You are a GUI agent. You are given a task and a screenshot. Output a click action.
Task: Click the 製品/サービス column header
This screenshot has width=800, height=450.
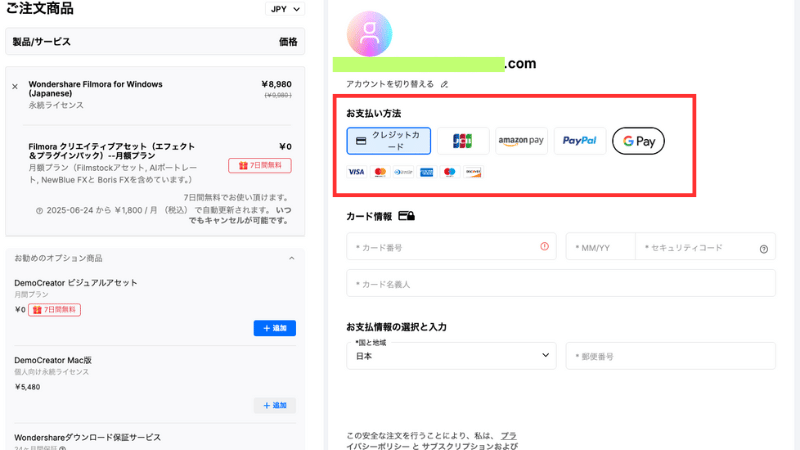41,42
